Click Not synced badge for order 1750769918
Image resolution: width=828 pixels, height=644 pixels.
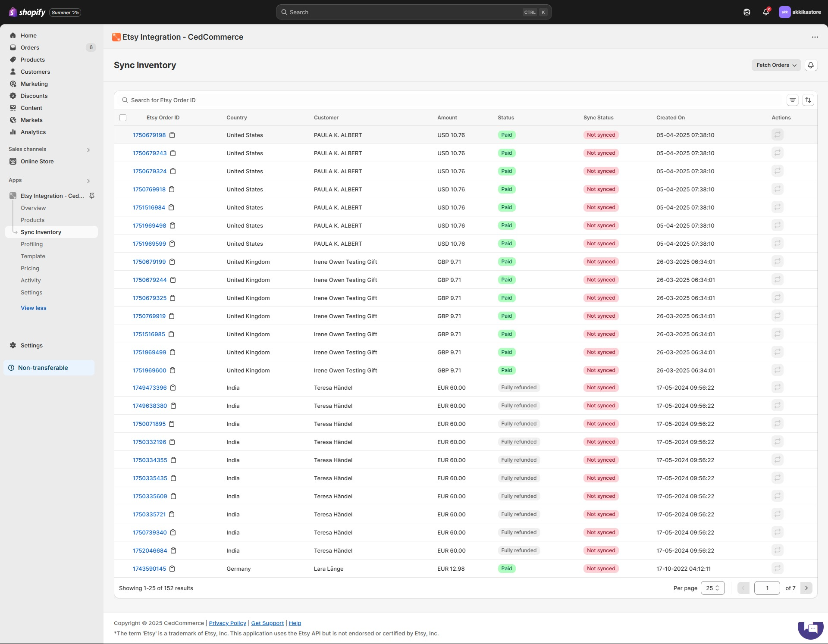(x=601, y=189)
